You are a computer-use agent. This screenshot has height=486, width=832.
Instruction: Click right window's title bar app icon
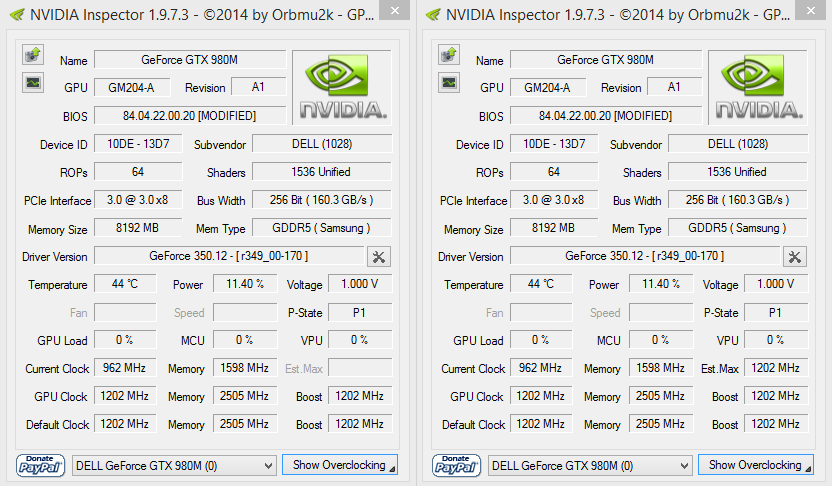[x=431, y=15]
